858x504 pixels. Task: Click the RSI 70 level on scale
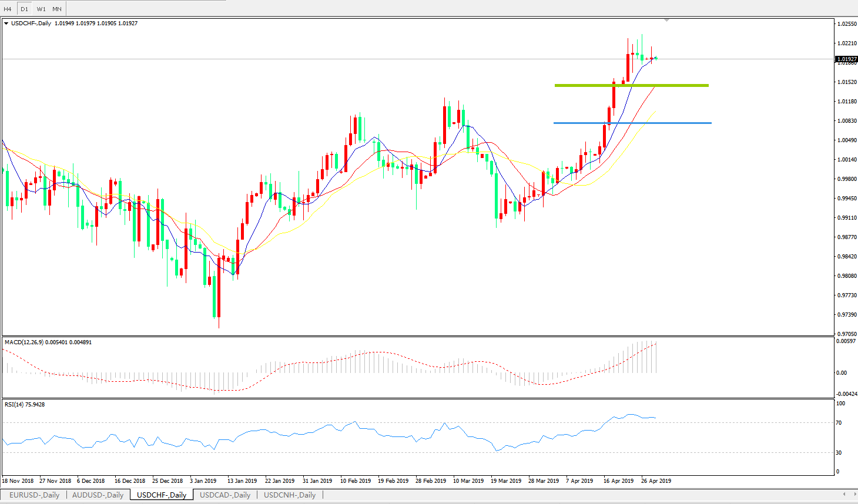point(840,423)
